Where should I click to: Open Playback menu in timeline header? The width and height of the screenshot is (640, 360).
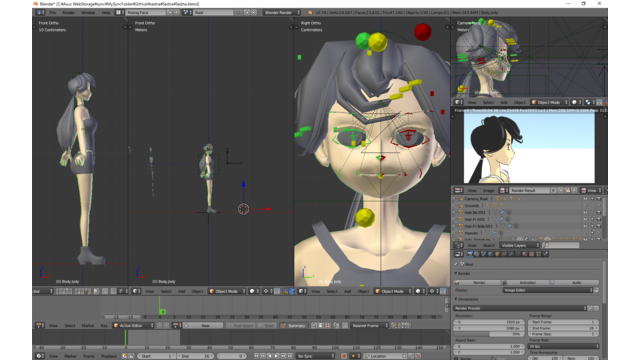109,356
